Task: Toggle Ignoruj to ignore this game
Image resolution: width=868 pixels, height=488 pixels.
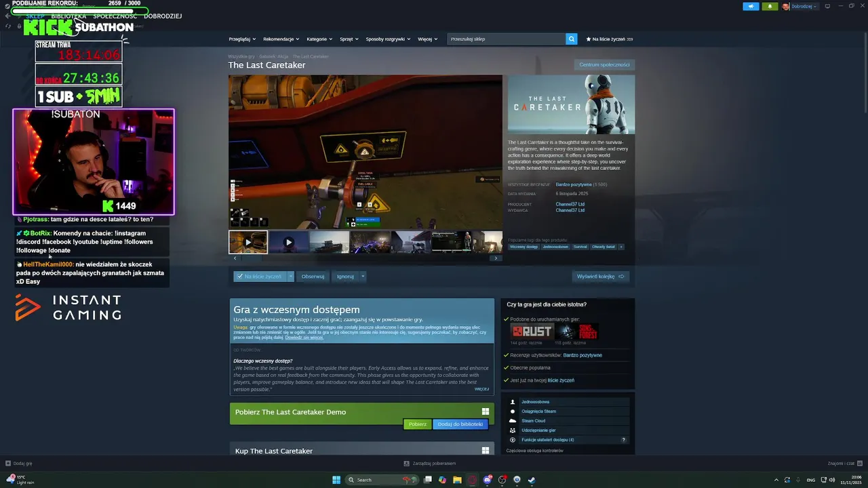Action: point(346,277)
